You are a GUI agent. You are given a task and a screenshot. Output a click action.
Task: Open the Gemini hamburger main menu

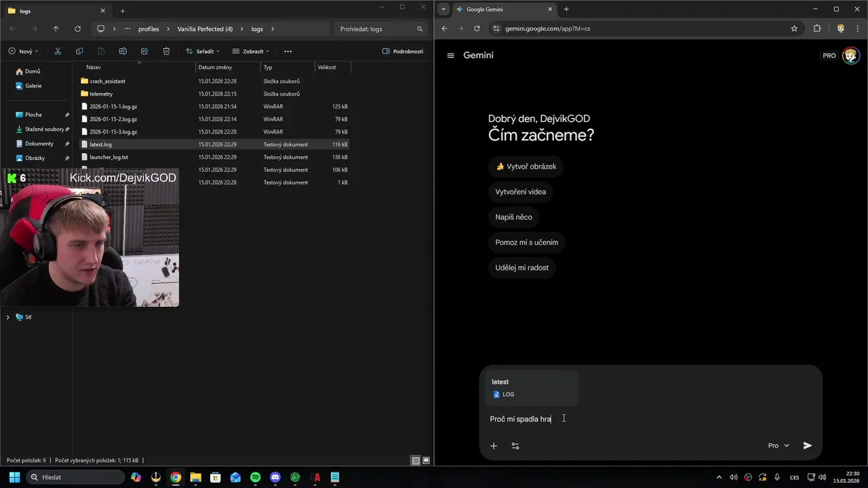[450, 56]
